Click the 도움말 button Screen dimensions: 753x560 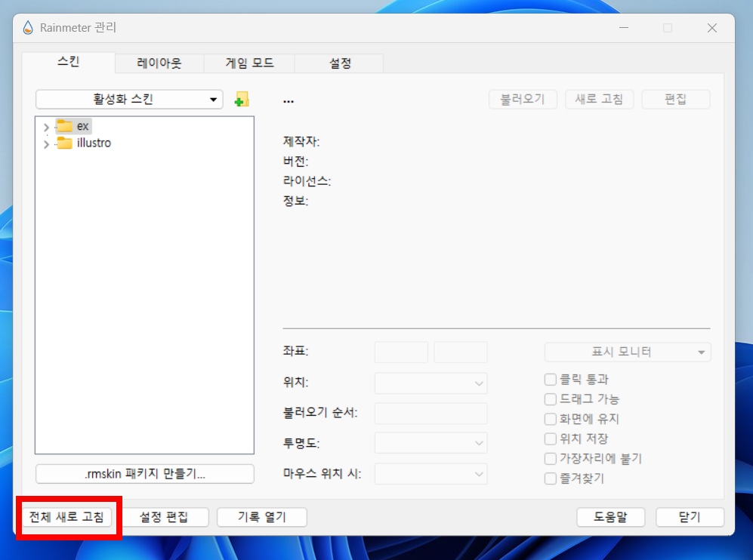pos(610,517)
